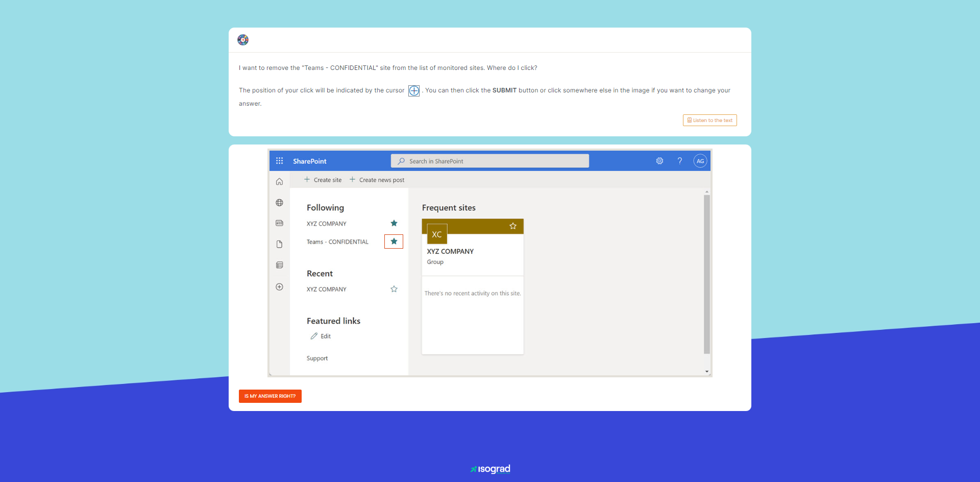Open the SharePoint title link
This screenshot has height=482, width=980.
[x=309, y=161]
